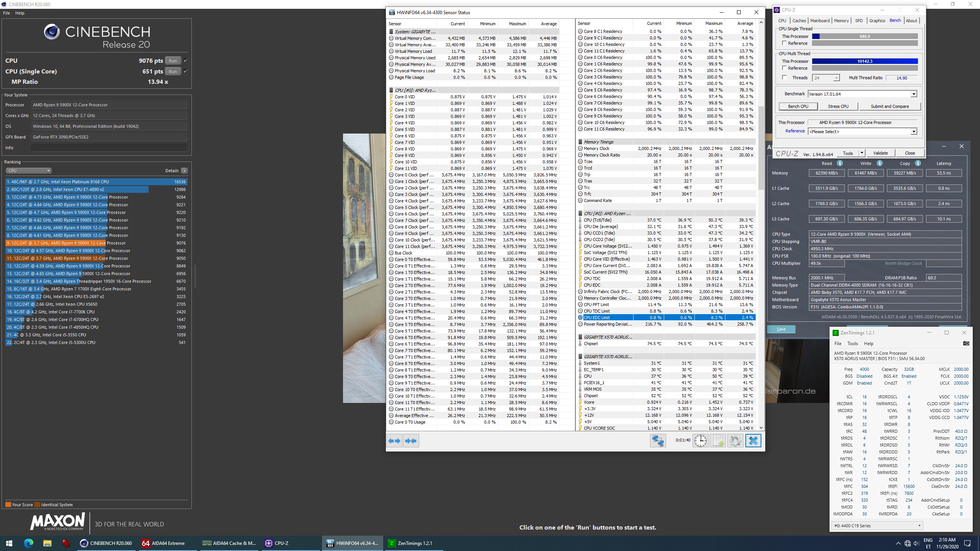The width and height of the screenshot is (980, 551).
Task: Click CPU-Z single thread score bar
Action: [x=865, y=36]
